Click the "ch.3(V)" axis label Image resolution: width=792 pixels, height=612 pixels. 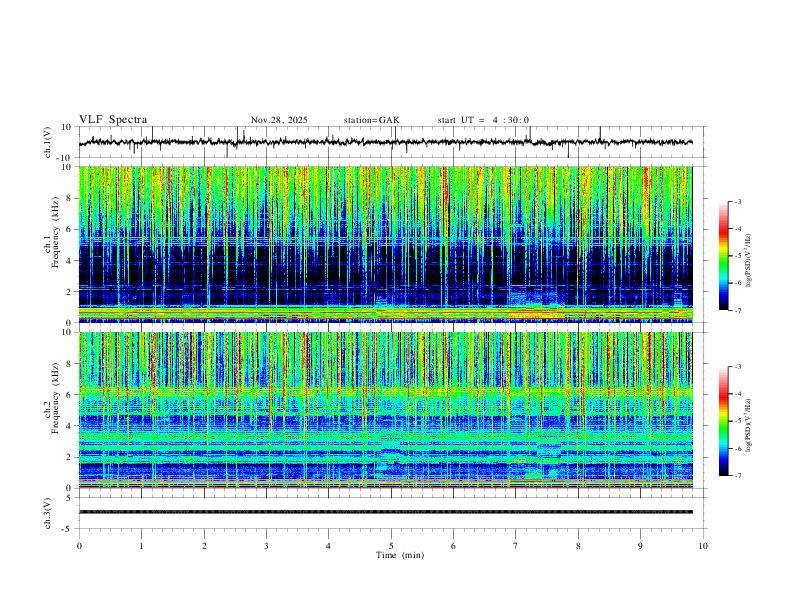tap(48, 514)
